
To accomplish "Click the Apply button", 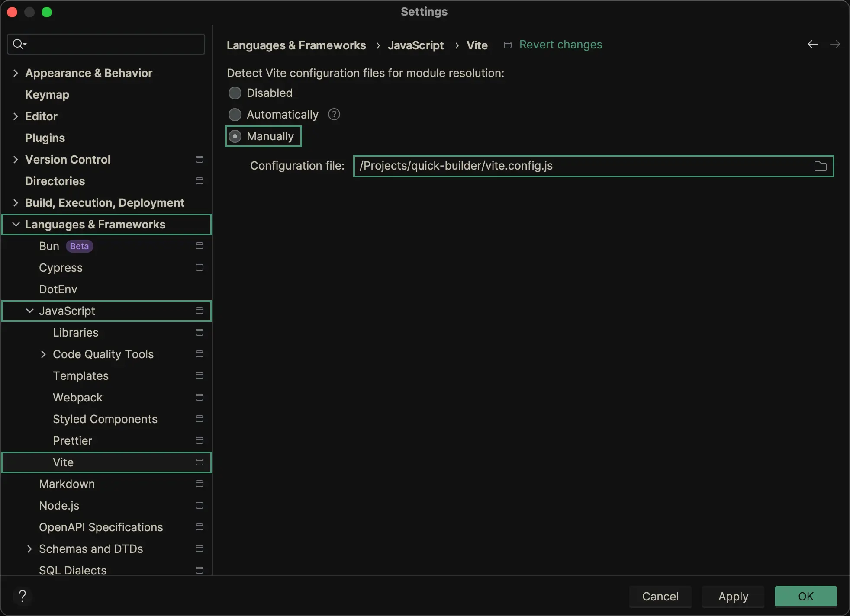I will (733, 596).
